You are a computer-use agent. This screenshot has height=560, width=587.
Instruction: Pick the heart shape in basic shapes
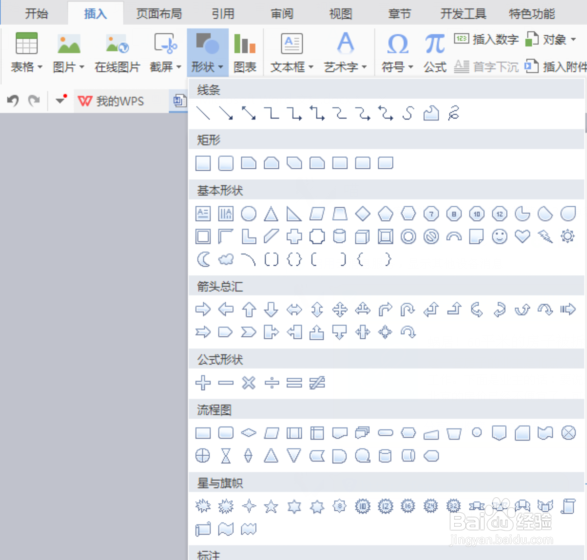[522, 236]
